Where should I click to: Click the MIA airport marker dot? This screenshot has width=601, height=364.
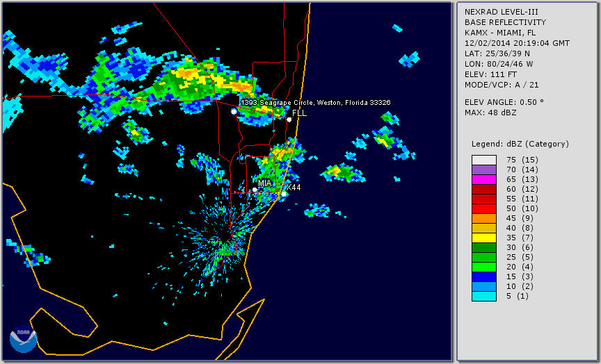coord(255,190)
